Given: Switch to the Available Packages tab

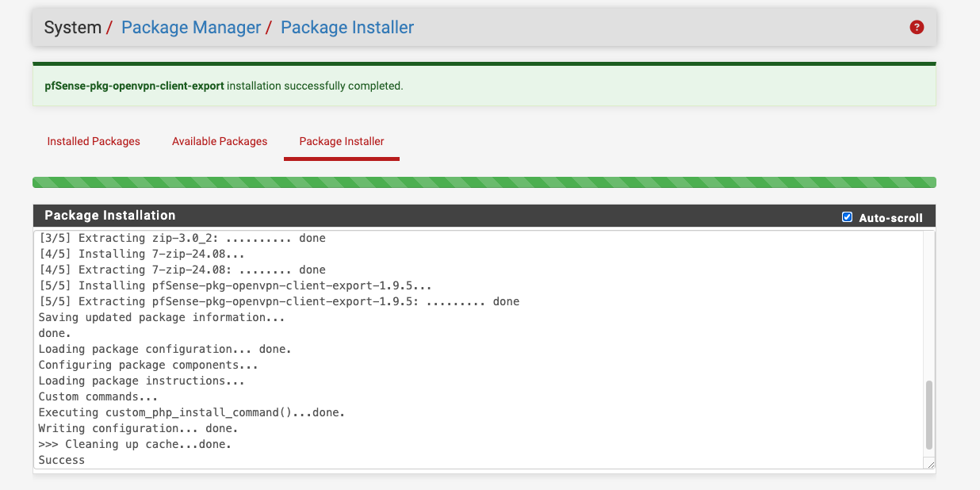Looking at the screenshot, I should pyautogui.click(x=220, y=141).
